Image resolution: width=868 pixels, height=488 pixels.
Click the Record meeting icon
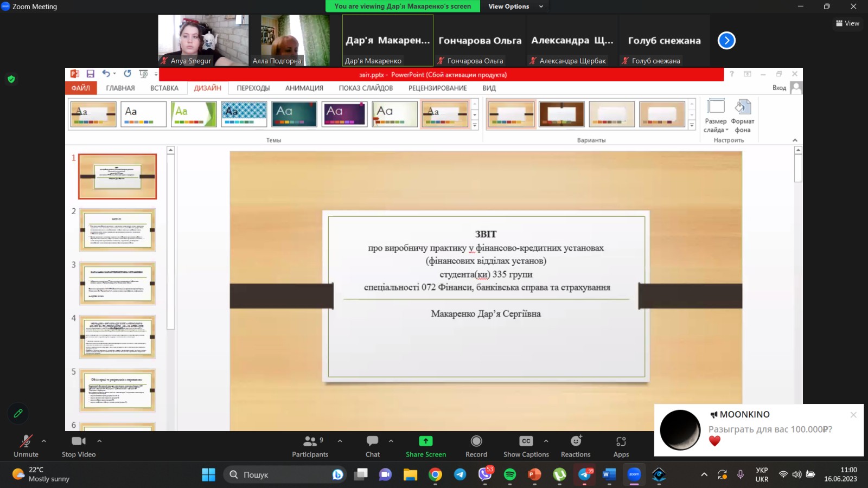point(476,441)
